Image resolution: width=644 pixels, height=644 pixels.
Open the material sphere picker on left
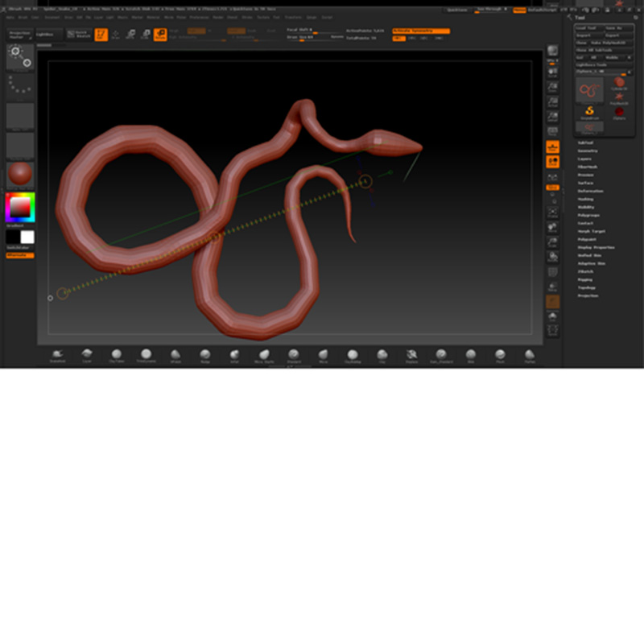20,175
